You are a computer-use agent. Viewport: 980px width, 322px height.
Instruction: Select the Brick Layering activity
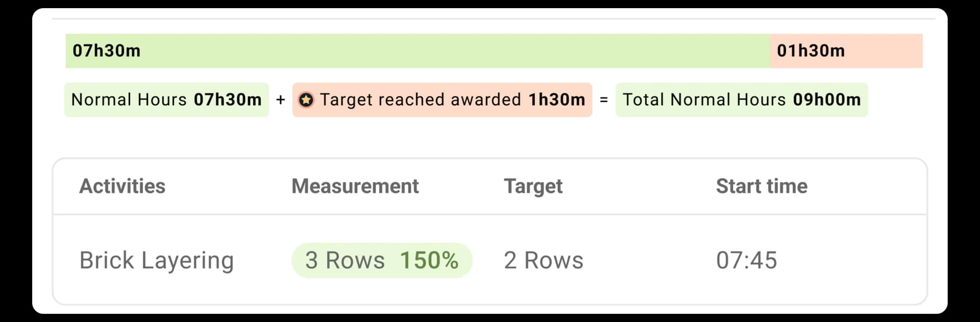[x=156, y=260]
